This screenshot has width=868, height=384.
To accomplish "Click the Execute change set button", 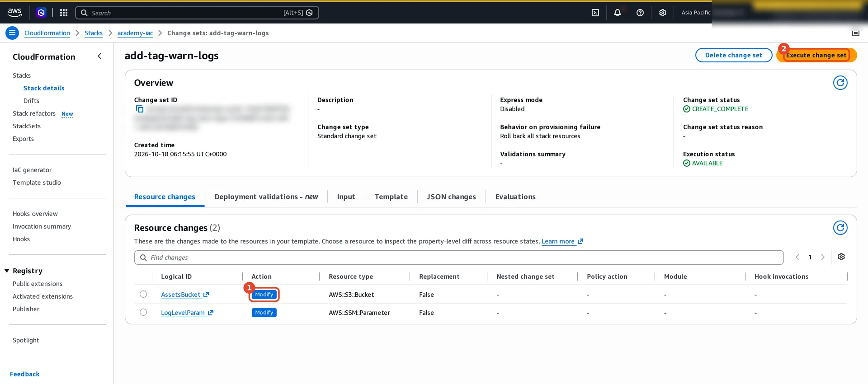I will point(816,55).
